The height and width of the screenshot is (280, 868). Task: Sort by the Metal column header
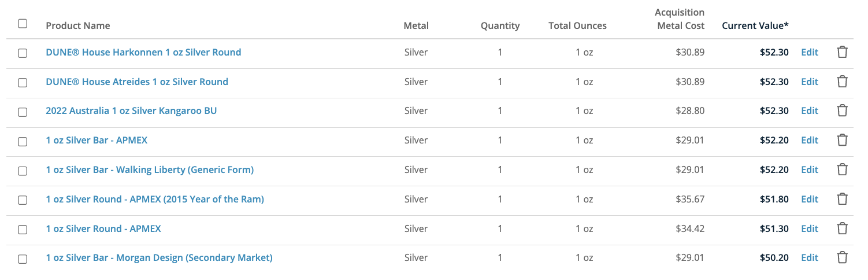click(x=416, y=25)
